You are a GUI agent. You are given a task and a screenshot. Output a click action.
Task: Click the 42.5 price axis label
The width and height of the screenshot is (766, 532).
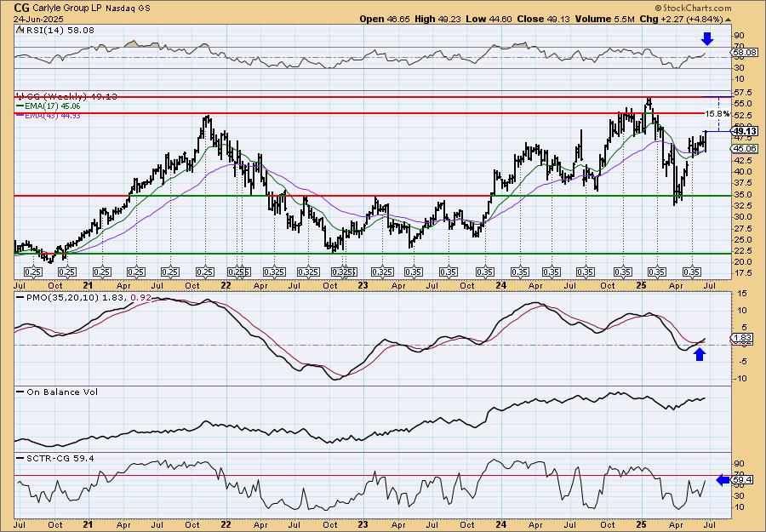coord(745,160)
